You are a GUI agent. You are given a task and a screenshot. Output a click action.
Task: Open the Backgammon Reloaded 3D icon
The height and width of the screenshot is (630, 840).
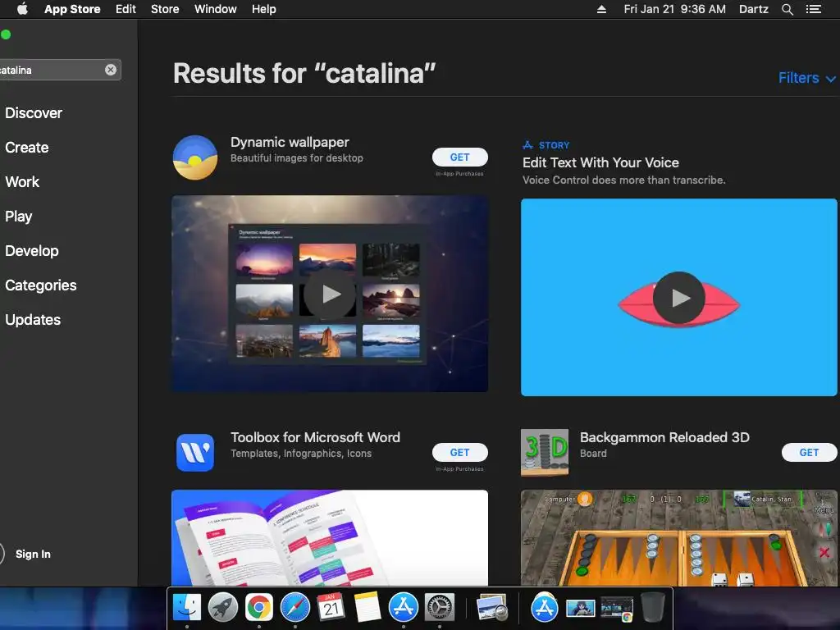coord(545,453)
